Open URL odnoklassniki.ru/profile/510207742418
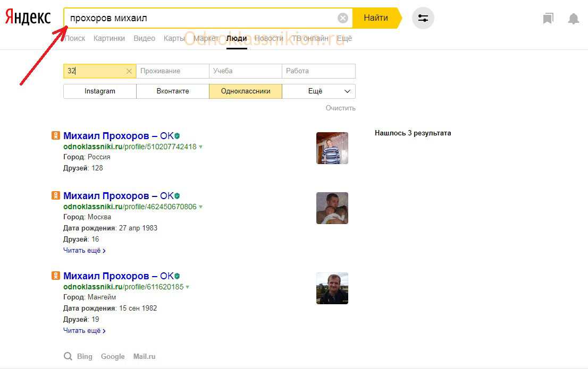This screenshot has width=588, height=369. click(x=130, y=147)
